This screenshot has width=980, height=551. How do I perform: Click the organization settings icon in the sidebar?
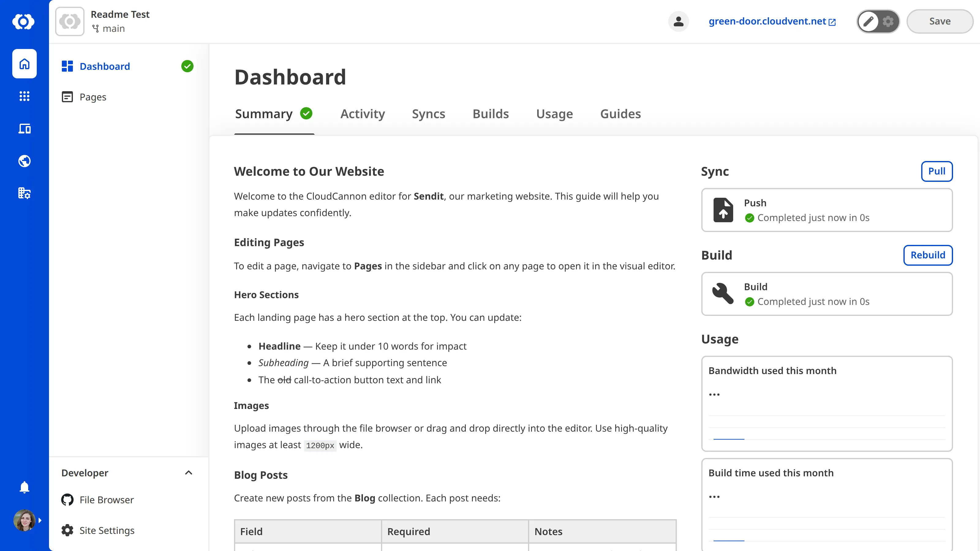24,193
